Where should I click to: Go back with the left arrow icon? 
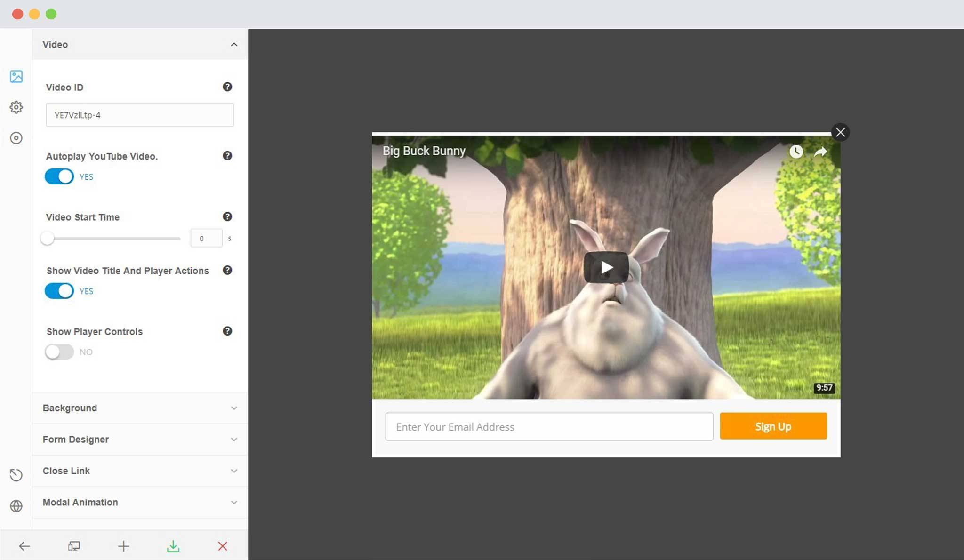click(24, 546)
